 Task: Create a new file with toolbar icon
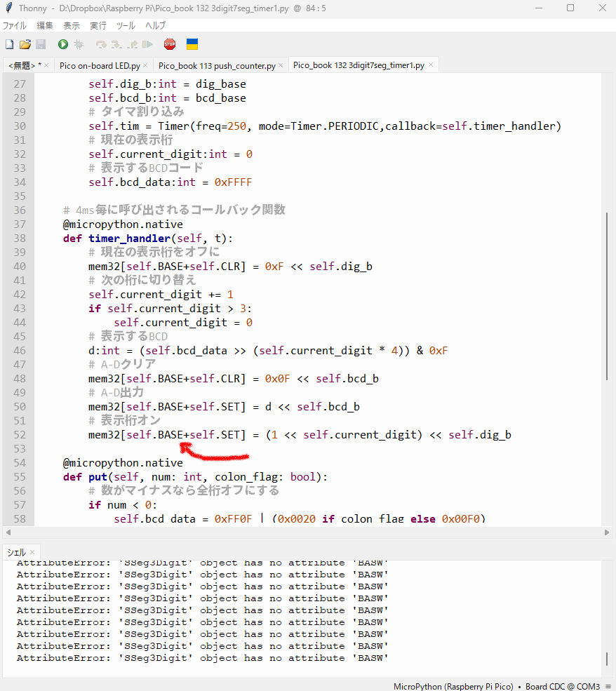coord(9,44)
